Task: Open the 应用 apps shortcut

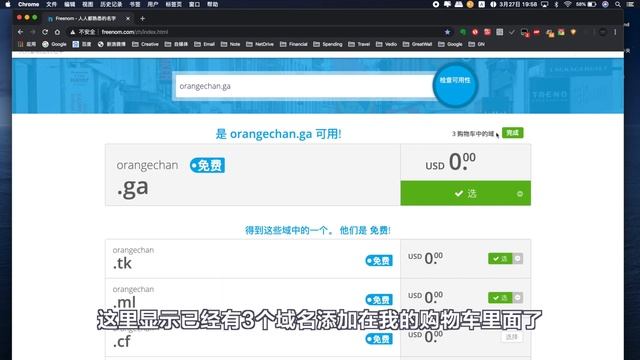Action: (27, 44)
